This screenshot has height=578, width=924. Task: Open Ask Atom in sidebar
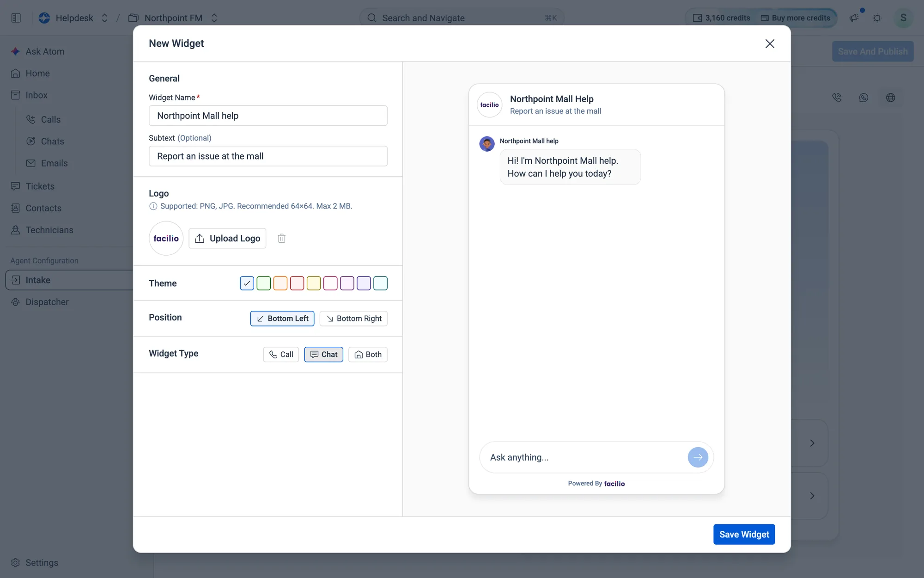(x=45, y=52)
